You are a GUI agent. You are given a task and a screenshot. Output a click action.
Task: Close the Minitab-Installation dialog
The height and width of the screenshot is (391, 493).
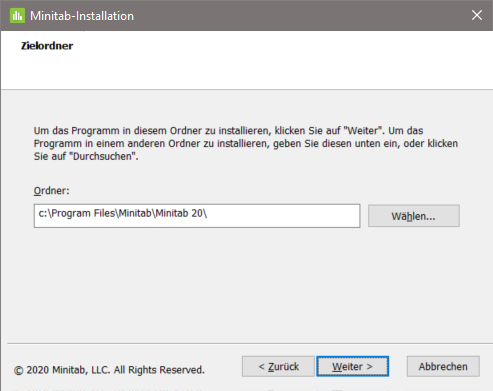pyautogui.click(x=477, y=15)
